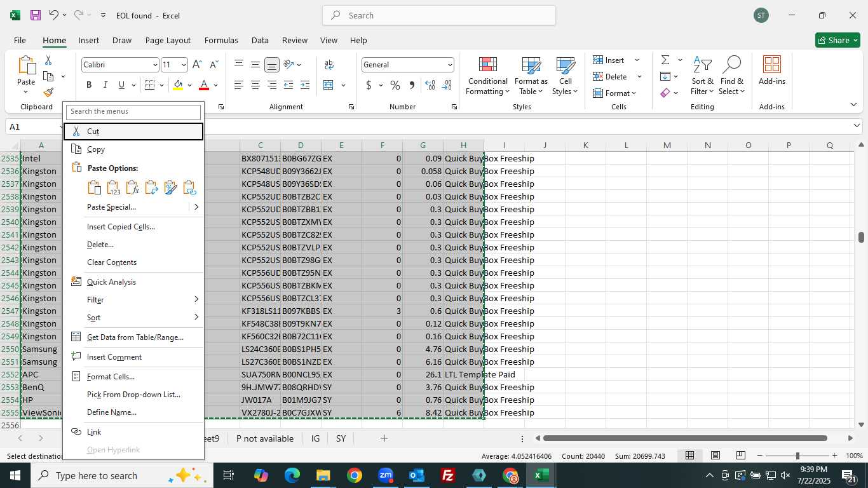Click the Decrease Decimal icon

pyautogui.click(x=447, y=85)
